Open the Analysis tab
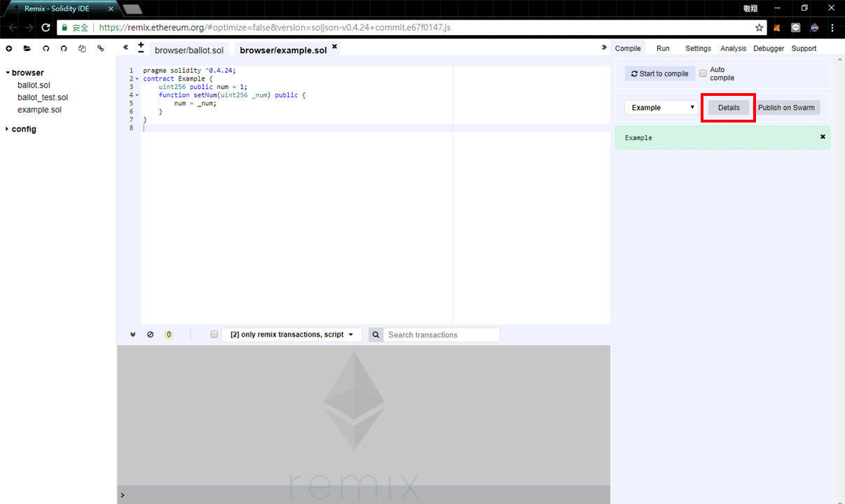 point(733,48)
